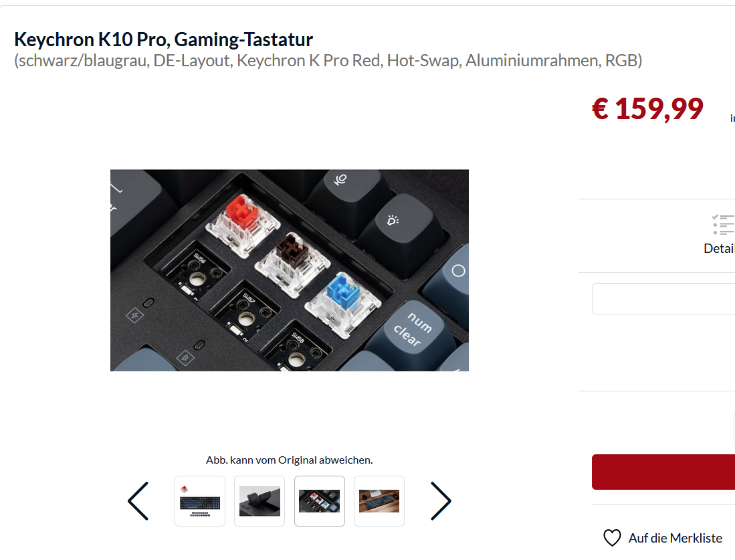Focus the empty input field beside the image

click(x=663, y=298)
